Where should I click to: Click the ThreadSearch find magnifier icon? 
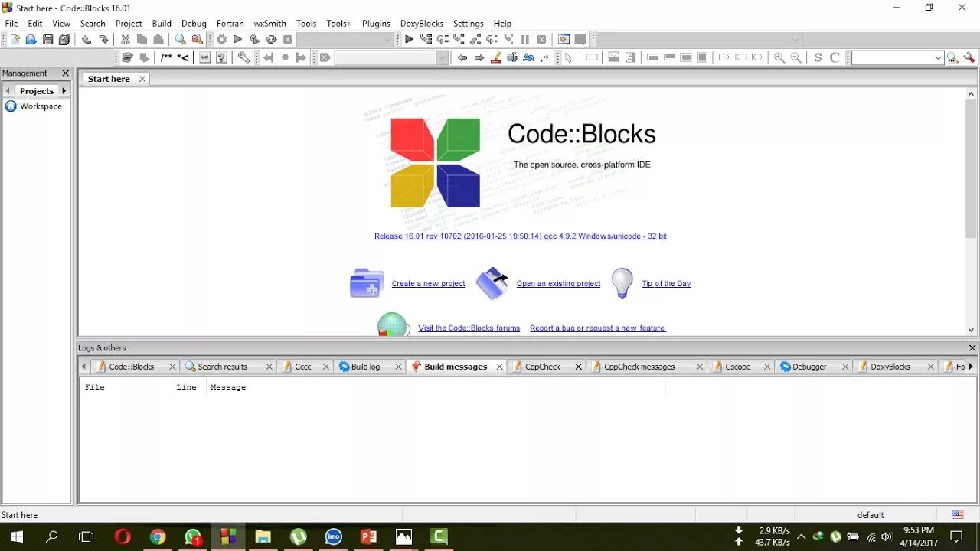[952, 58]
